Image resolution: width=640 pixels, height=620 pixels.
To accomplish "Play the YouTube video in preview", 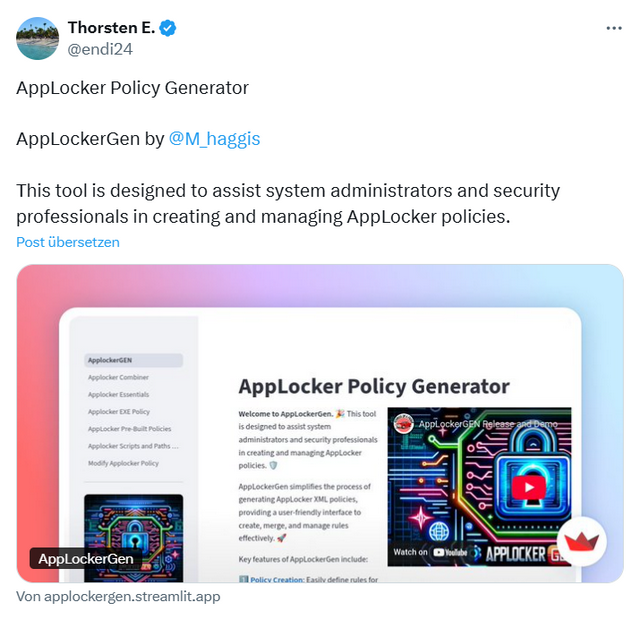I will (529, 487).
